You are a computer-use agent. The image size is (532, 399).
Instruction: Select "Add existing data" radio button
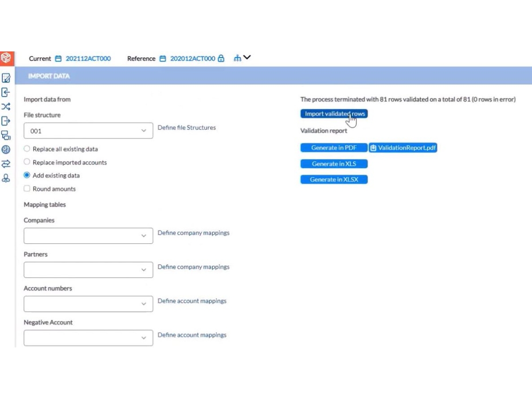pos(27,176)
